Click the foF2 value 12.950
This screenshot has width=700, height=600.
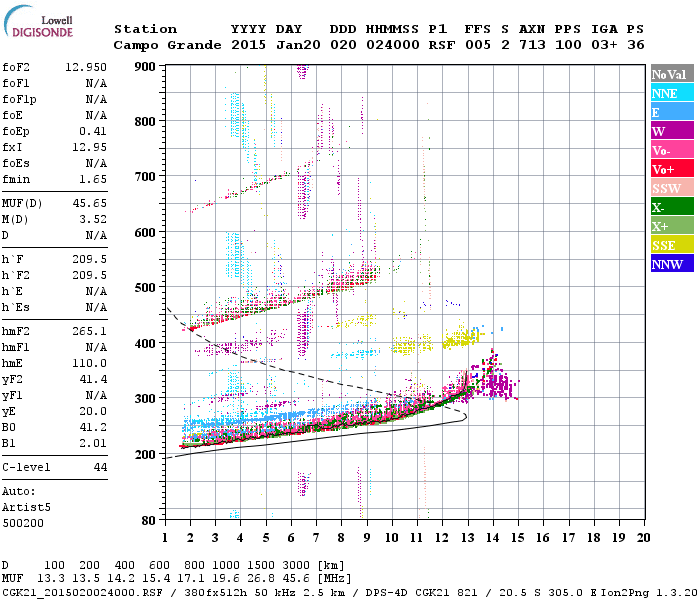pyautogui.click(x=86, y=67)
